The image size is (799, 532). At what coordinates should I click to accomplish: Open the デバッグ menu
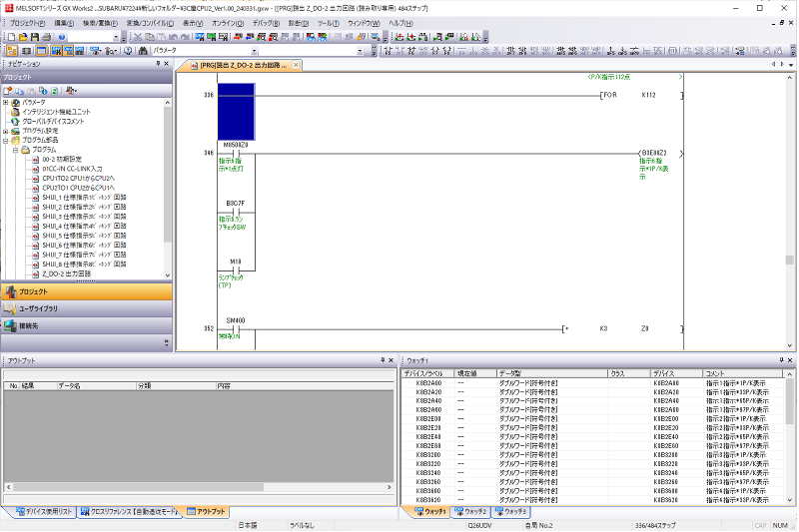(265, 22)
